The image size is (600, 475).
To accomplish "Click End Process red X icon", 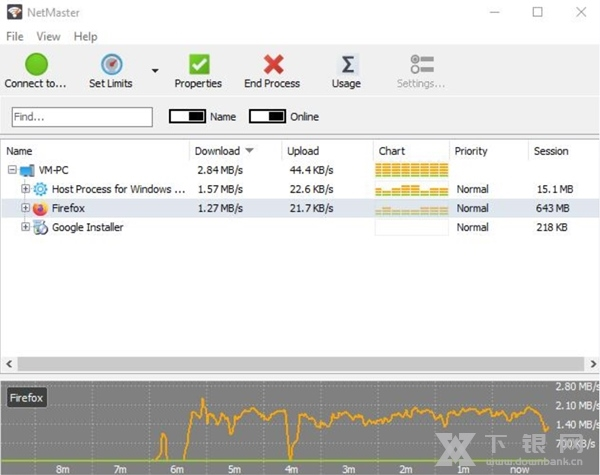I will pyautogui.click(x=273, y=64).
